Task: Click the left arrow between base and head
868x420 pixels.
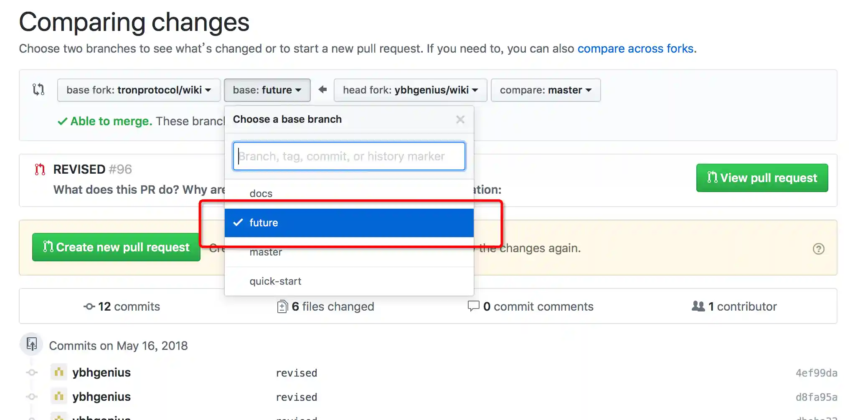Action: (322, 89)
